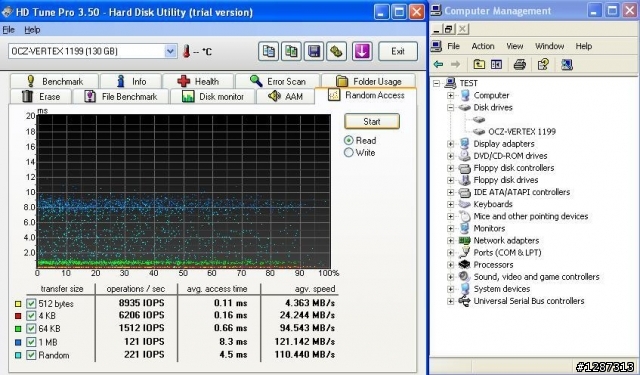This screenshot has height=375, width=640.
Task: Expand the Computer node
Action: click(x=451, y=95)
